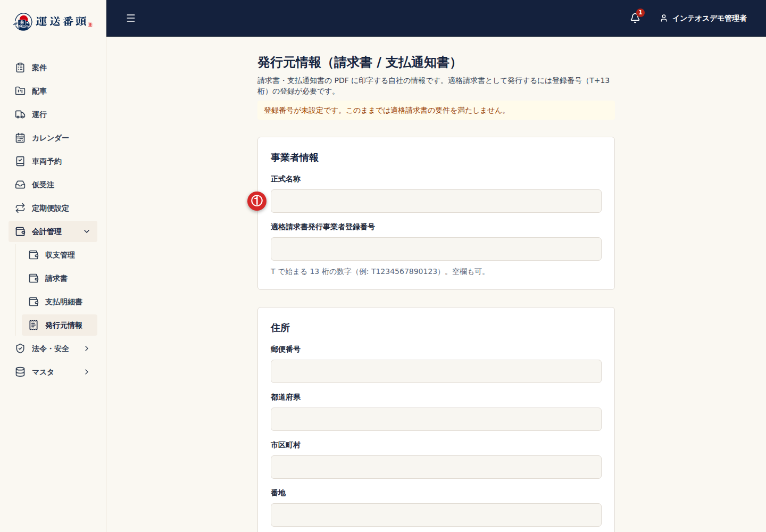This screenshot has height=532, width=766.
Task: Click the 発行元情報 document icon
Action: coord(34,325)
